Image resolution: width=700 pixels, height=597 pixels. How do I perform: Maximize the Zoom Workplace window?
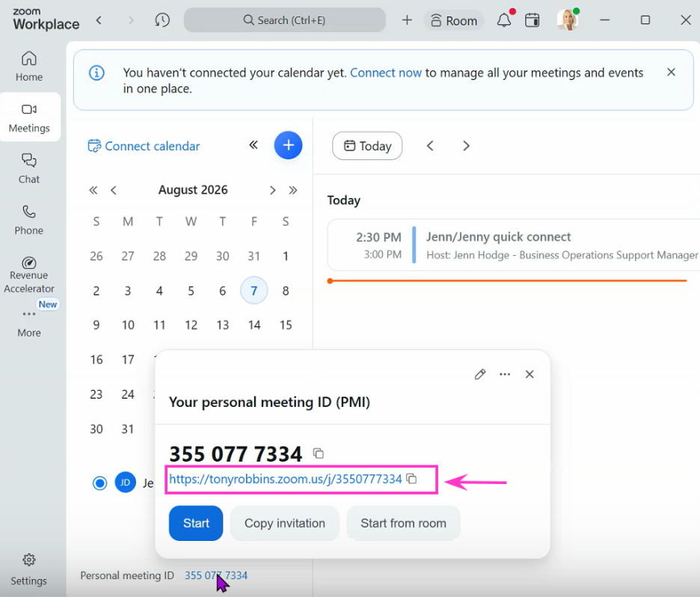tap(645, 20)
